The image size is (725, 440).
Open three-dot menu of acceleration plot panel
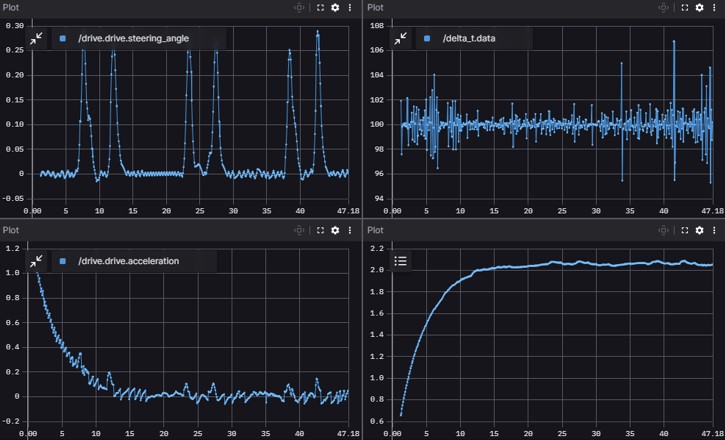[x=350, y=230]
